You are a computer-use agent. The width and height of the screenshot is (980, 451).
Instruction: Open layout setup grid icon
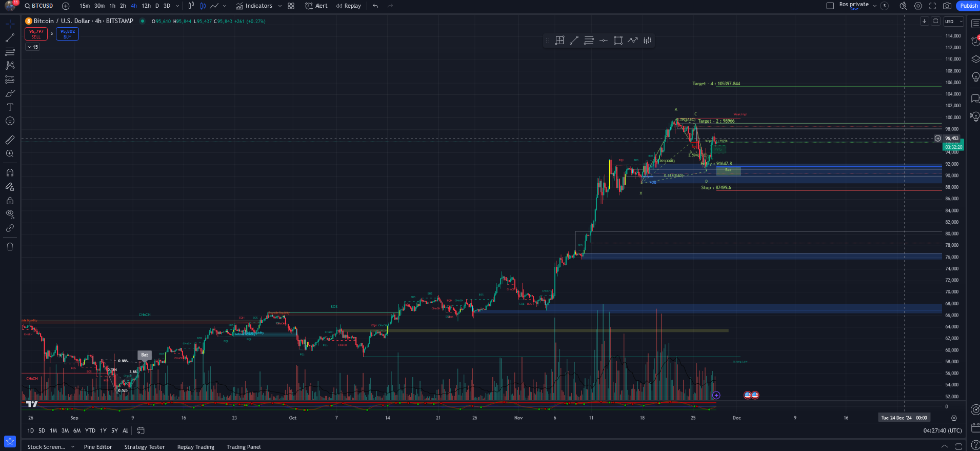pyautogui.click(x=291, y=6)
